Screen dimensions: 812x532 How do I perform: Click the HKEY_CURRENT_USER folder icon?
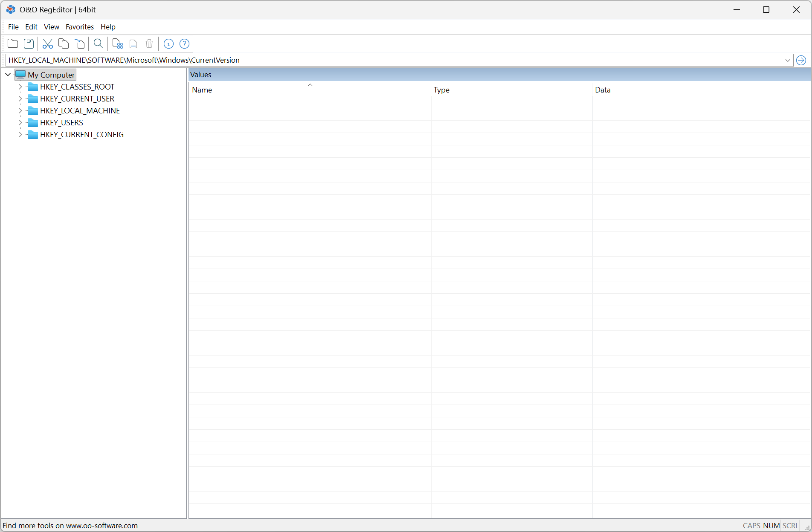tap(33, 99)
